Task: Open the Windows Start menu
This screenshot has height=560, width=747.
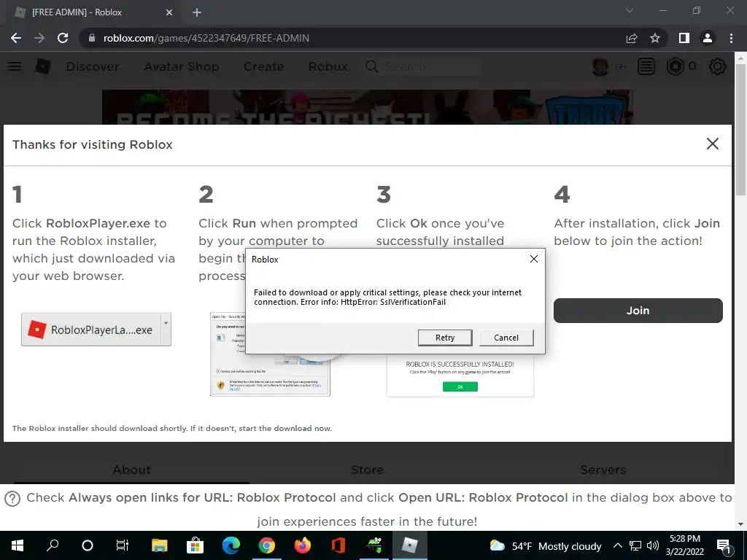Action: (x=18, y=545)
